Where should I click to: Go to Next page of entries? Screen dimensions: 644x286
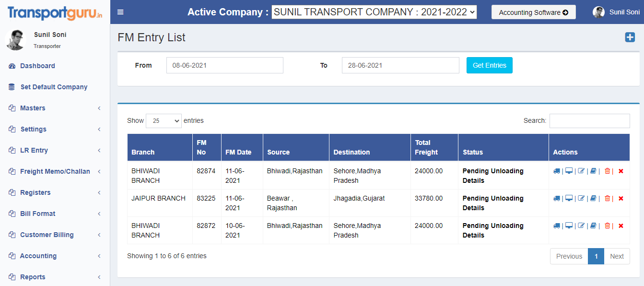pos(617,256)
